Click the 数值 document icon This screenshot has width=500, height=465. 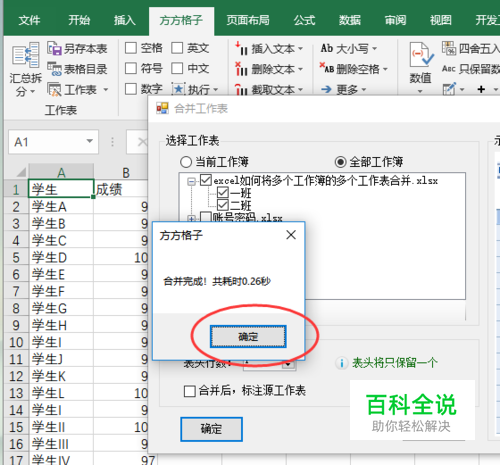[421, 54]
